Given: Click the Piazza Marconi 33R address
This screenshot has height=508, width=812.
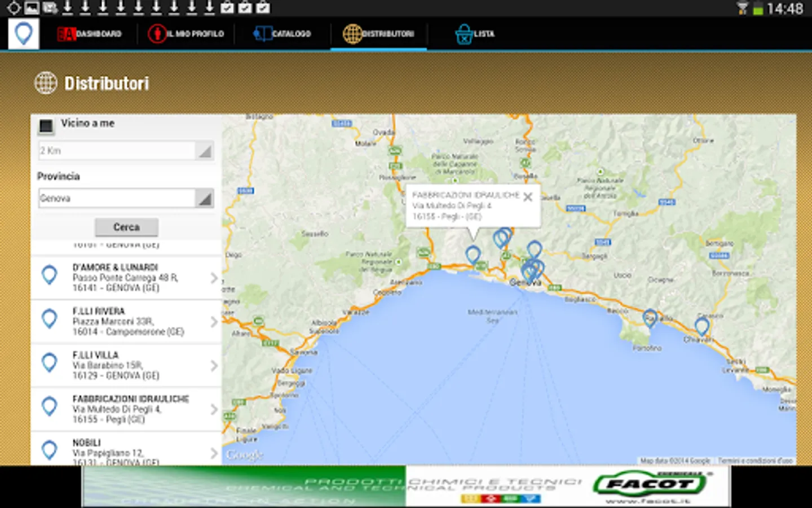Looking at the screenshot, I should 113,321.
